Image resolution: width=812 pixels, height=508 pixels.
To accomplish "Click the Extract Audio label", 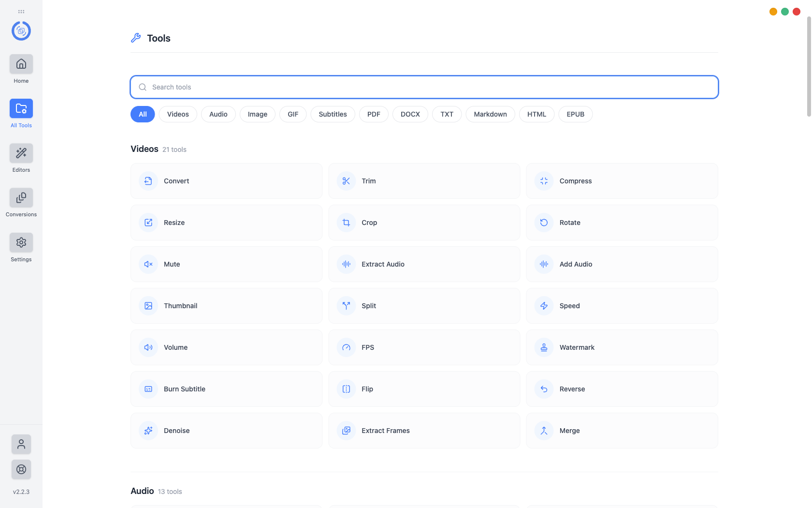I will click(383, 264).
